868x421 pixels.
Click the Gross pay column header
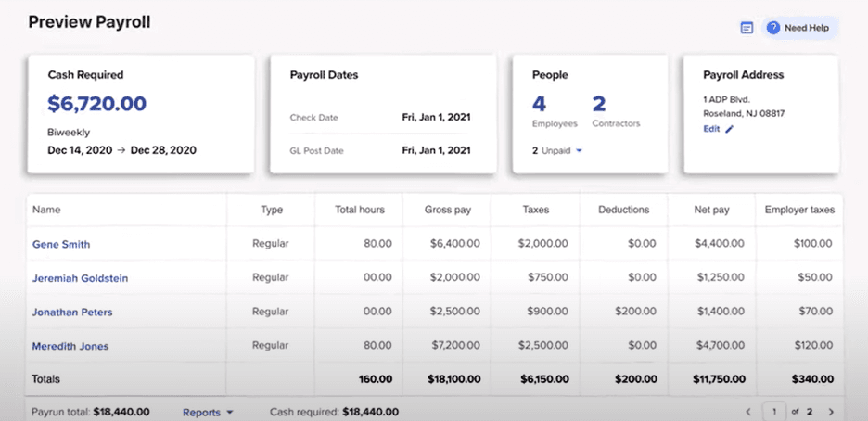coord(447,210)
